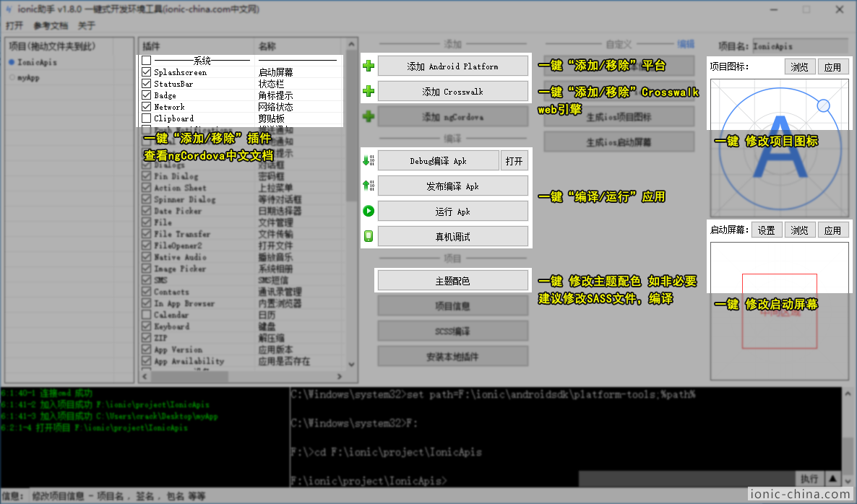The image size is (857, 504).
Task: Click the 添加 Android Platform button
Action: point(452,66)
